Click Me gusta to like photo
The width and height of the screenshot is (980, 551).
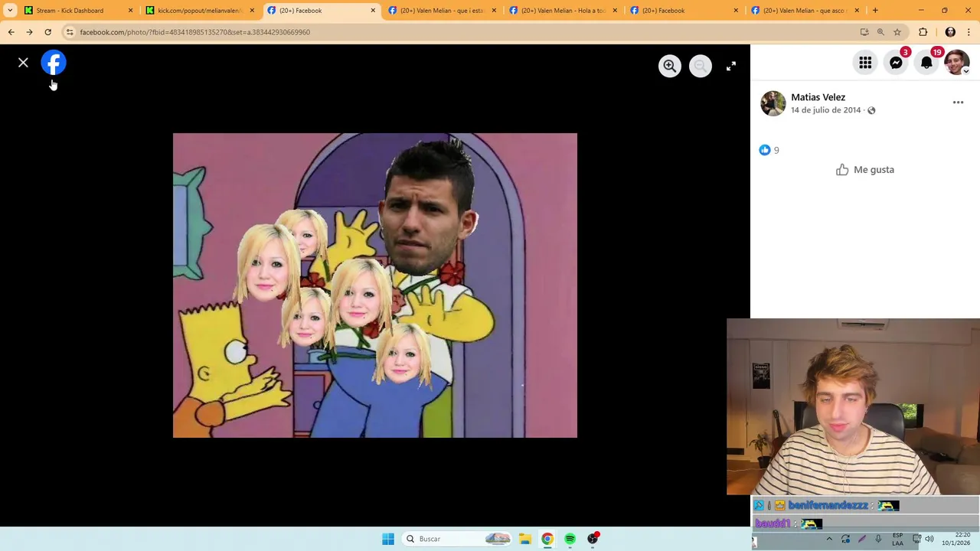coord(865,170)
